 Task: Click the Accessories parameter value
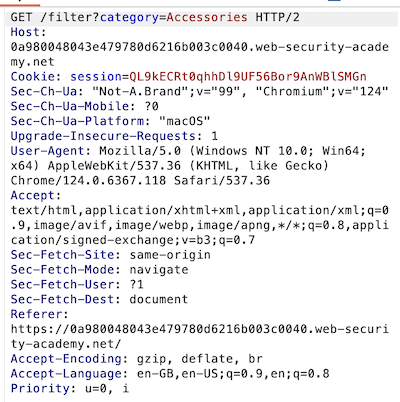point(207,17)
